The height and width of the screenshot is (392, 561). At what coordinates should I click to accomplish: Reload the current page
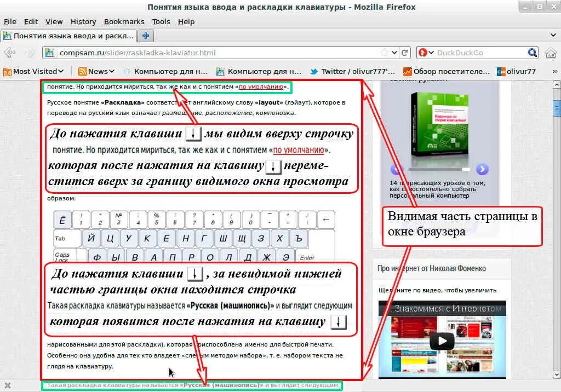click(405, 53)
